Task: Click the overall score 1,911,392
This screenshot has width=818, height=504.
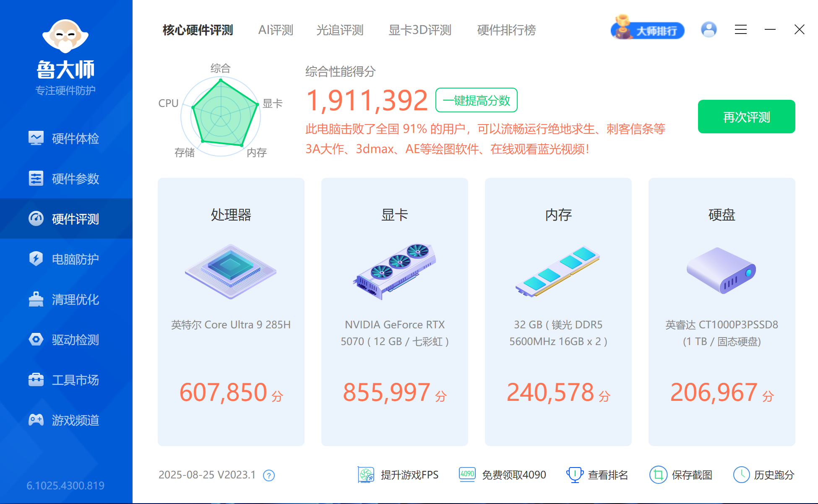Action: (x=367, y=101)
